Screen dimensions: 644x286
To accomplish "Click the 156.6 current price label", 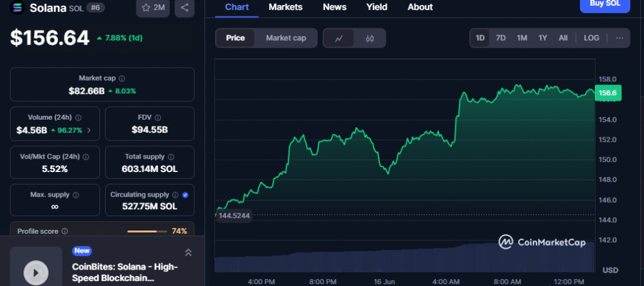I will click(x=608, y=93).
